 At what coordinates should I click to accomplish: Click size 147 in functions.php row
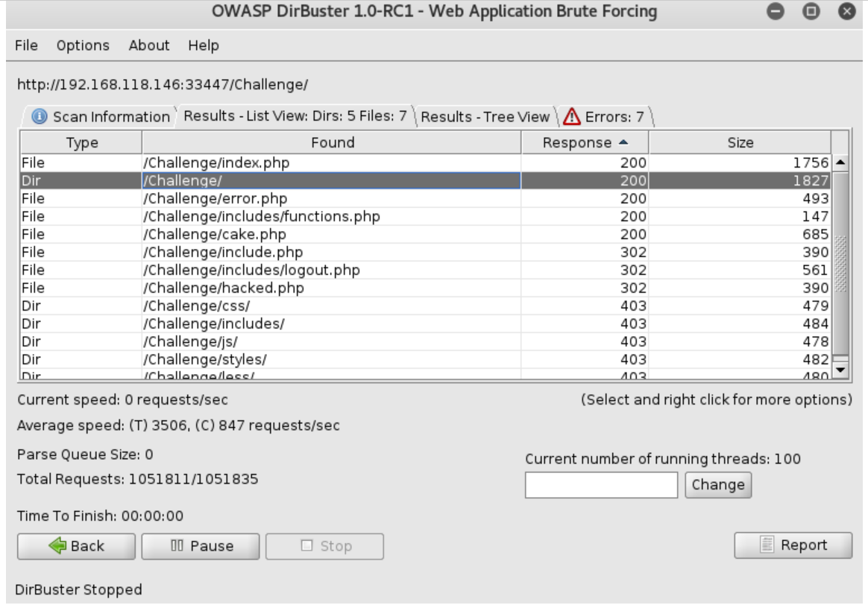point(815,216)
